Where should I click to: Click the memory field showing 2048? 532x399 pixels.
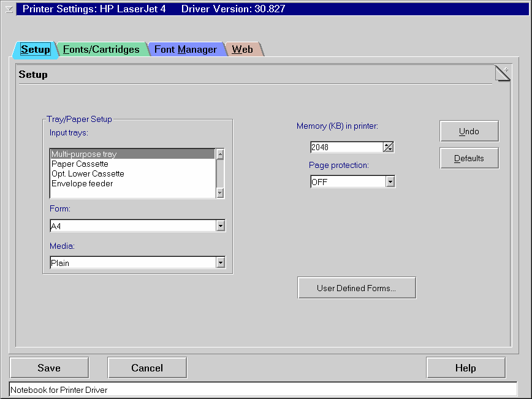click(347, 147)
